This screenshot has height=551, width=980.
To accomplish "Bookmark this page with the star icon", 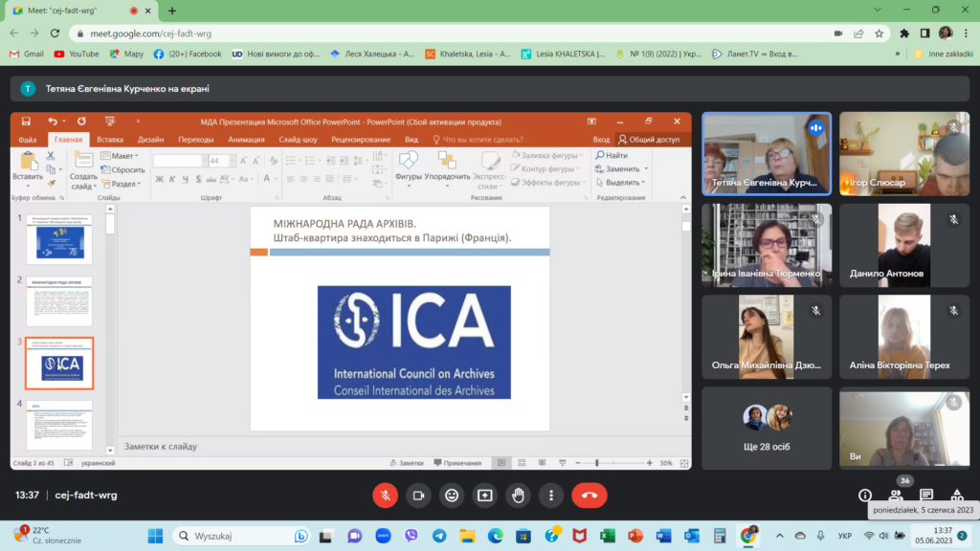I will click(879, 33).
